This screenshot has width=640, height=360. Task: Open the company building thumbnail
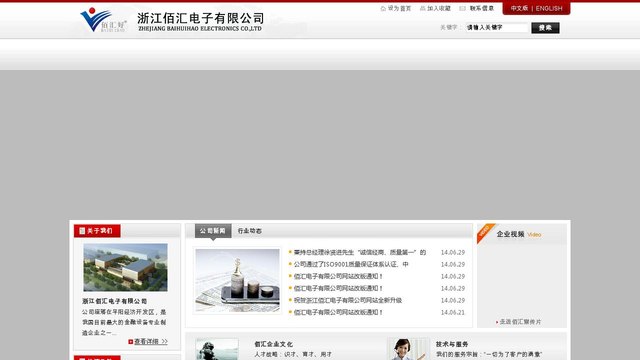(x=125, y=267)
